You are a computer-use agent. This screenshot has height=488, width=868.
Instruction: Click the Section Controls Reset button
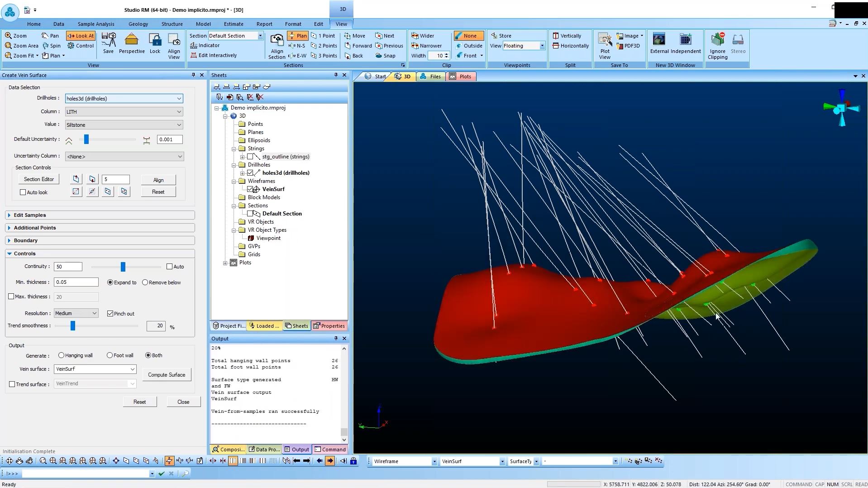pyautogui.click(x=158, y=192)
